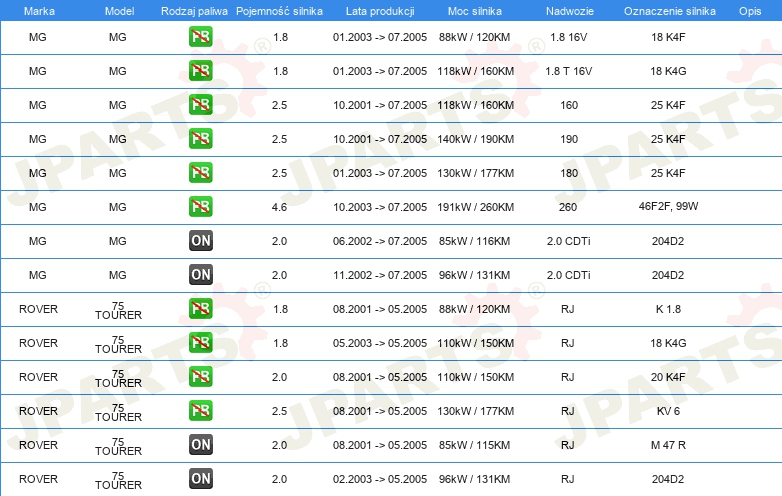Click the PB icon in the Rover K 1.8 row
Image resolution: width=782 pixels, height=496 pixels.
(200, 309)
